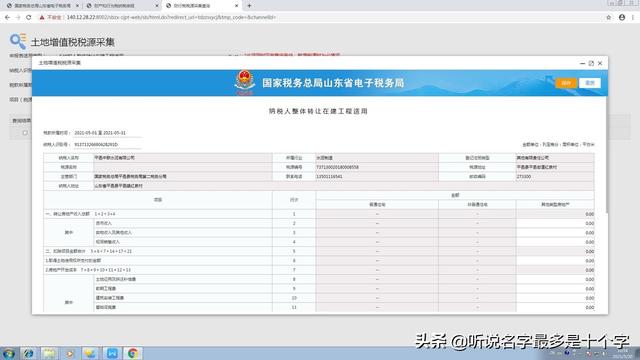Screen dimensions: 640x360
Task: Open the file explorer taskbar icon
Action: coord(49,353)
